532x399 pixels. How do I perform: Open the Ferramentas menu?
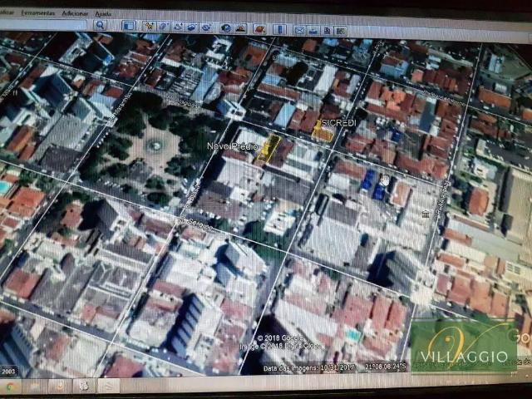38,12
